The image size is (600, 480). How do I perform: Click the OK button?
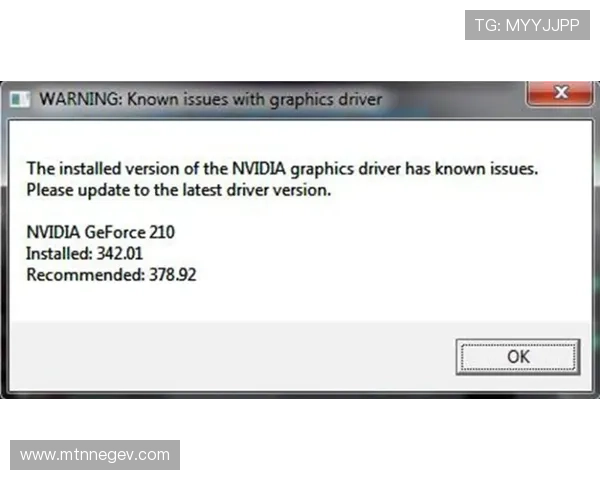[x=518, y=357]
